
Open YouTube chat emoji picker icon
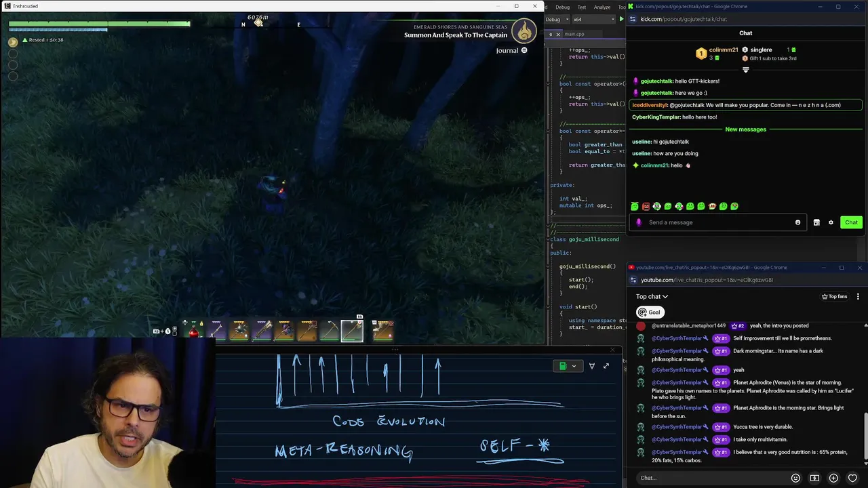795,478
